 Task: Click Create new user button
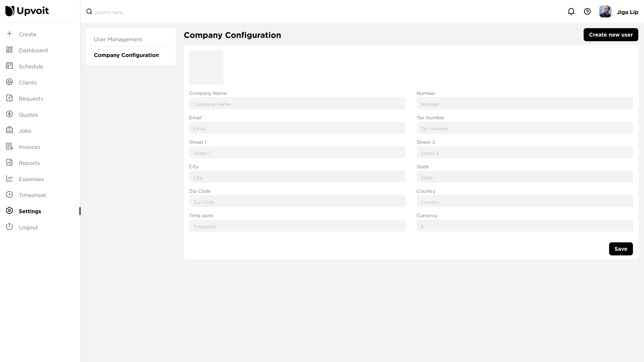coord(611,35)
